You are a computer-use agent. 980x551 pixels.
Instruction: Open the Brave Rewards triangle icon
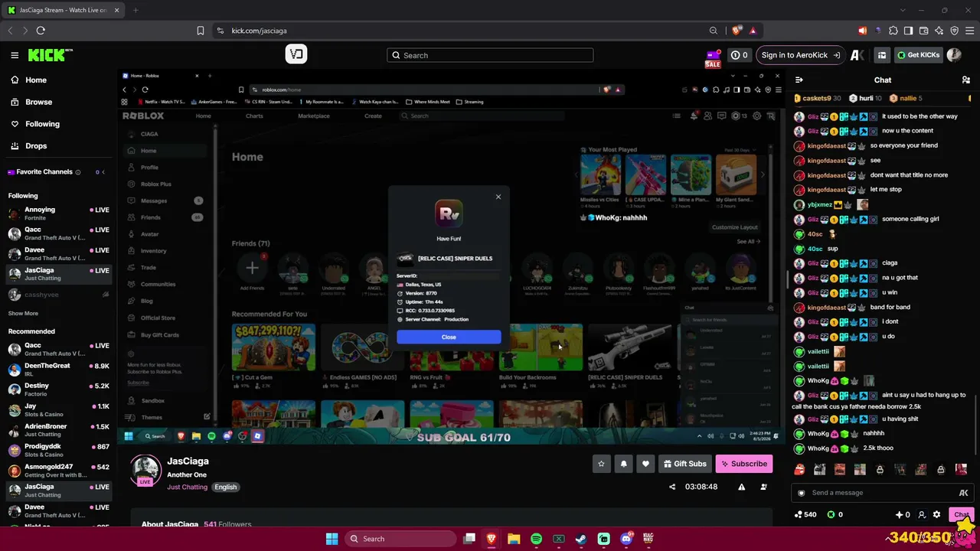pyautogui.click(x=753, y=31)
